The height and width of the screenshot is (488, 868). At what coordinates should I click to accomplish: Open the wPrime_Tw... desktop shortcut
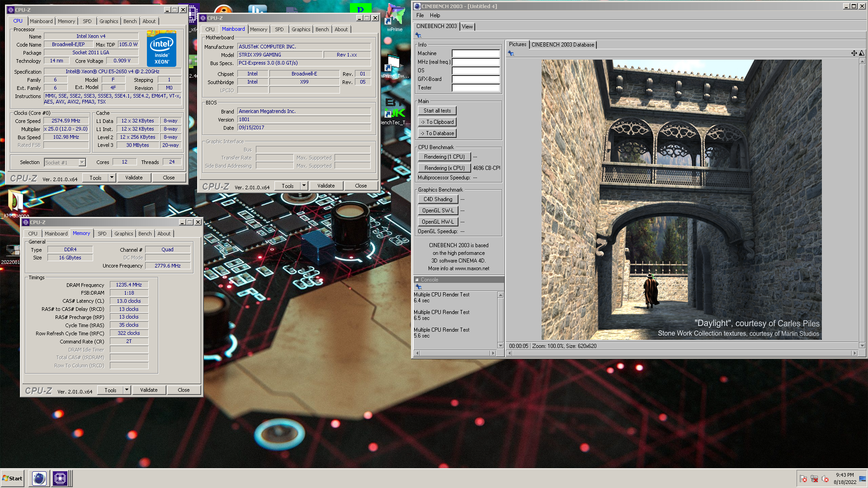point(394,66)
